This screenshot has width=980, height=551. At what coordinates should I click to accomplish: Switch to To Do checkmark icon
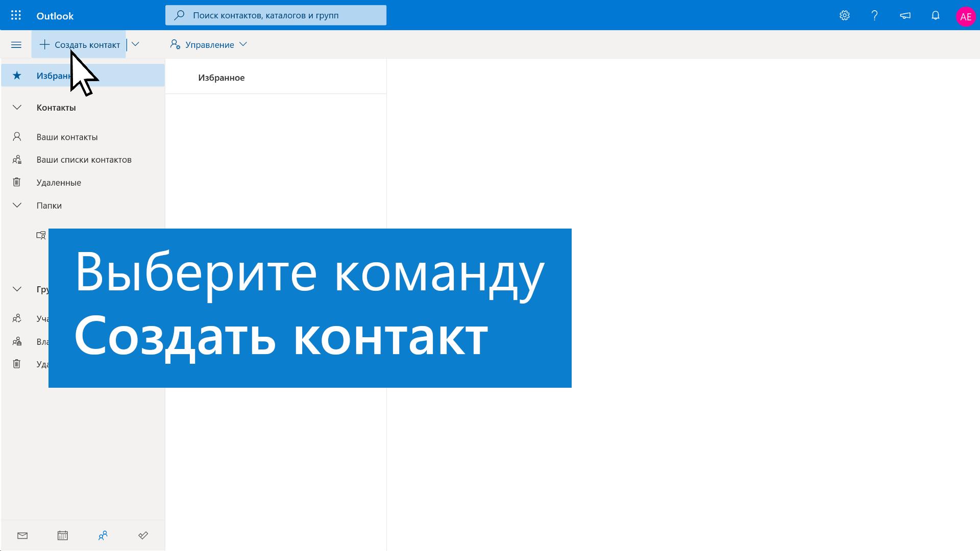tap(143, 535)
